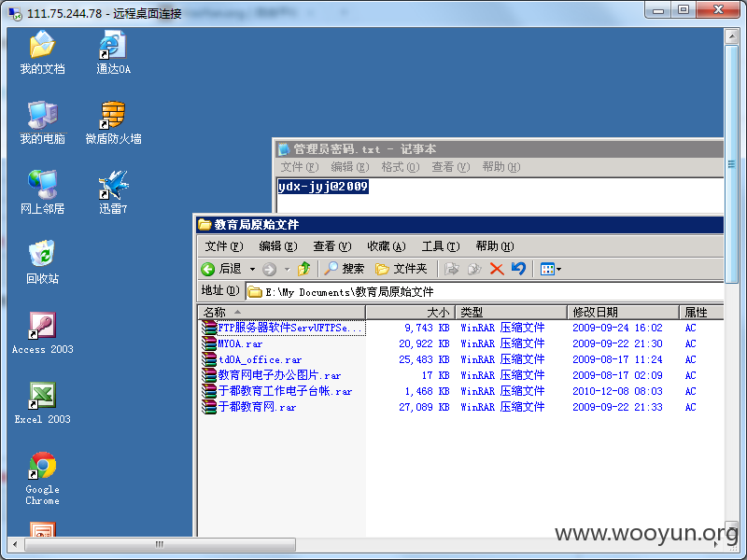Click the forward arrow in Explorer toolbar

click(x=270, y=270)
